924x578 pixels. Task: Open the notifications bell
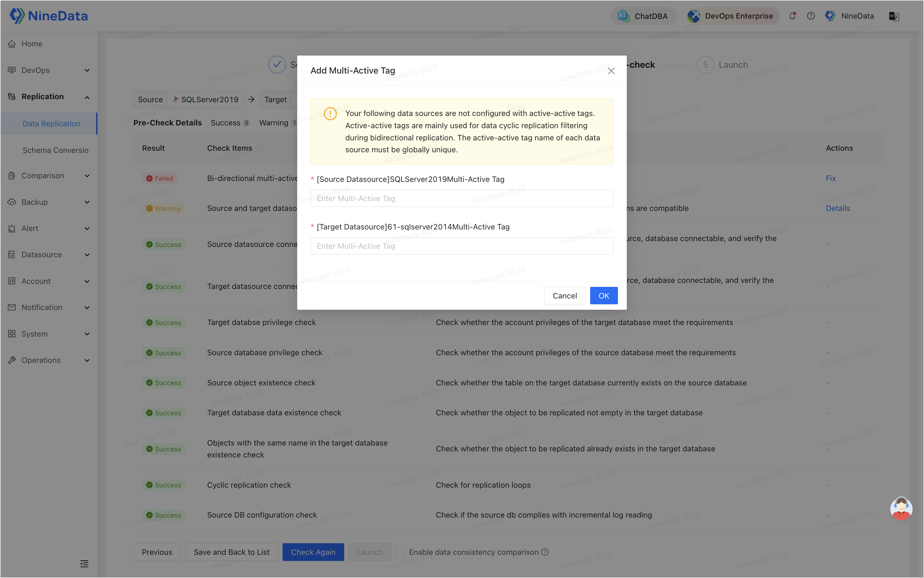point(792,16)
